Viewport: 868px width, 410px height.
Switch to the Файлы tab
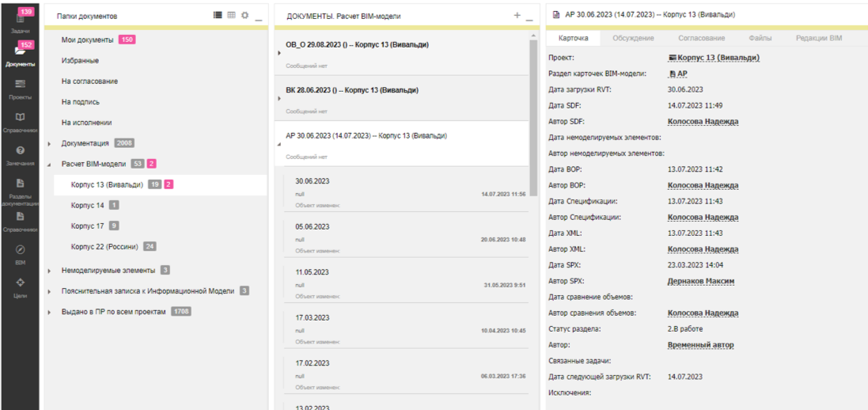point(760,38)
